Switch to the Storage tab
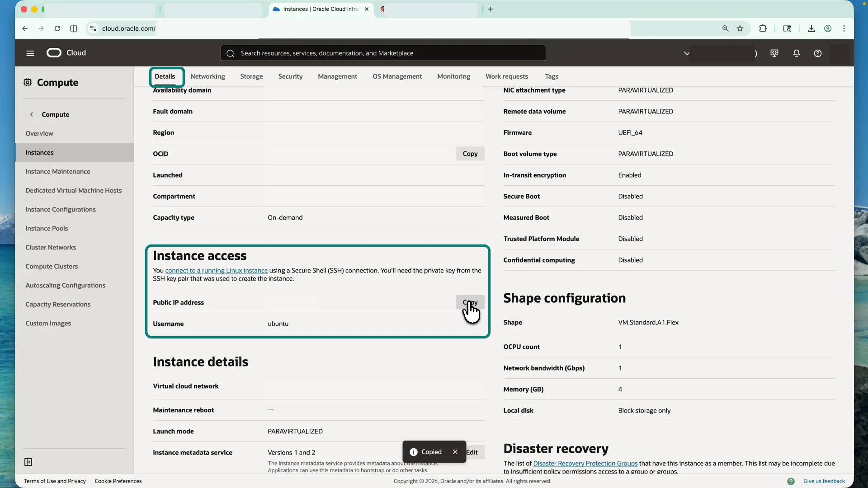 pos(251,76)
